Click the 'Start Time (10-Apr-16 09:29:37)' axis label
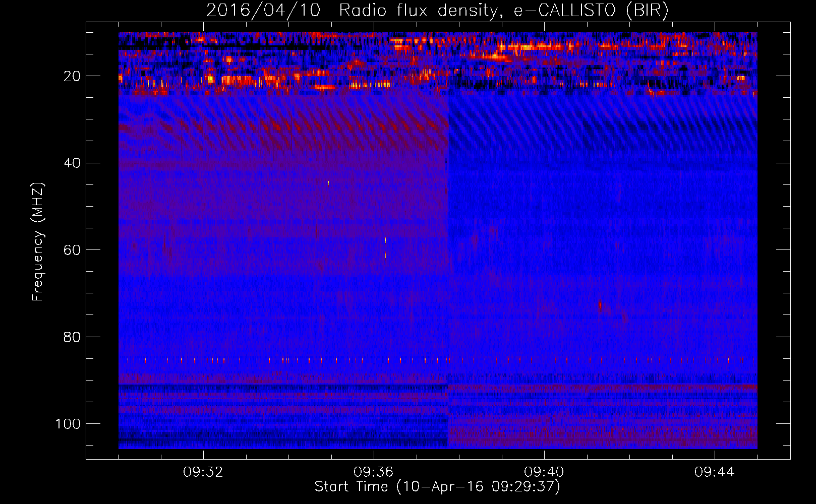 [437, 487]
